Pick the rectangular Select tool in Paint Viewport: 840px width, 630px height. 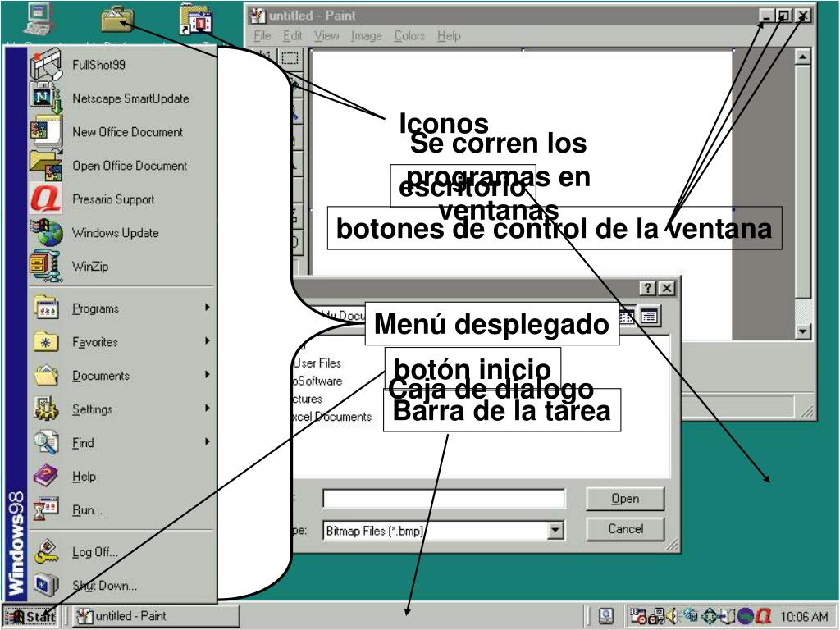(x=290, y=58)
